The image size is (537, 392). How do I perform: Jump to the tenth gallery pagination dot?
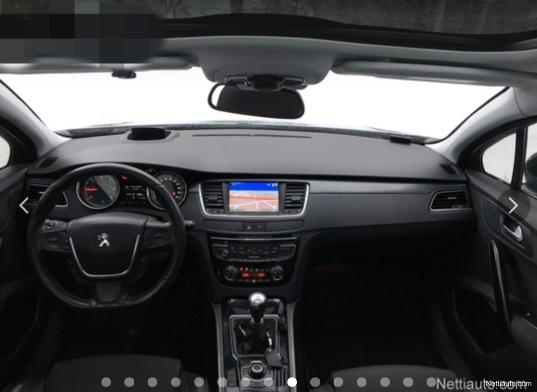coord(315,382)
